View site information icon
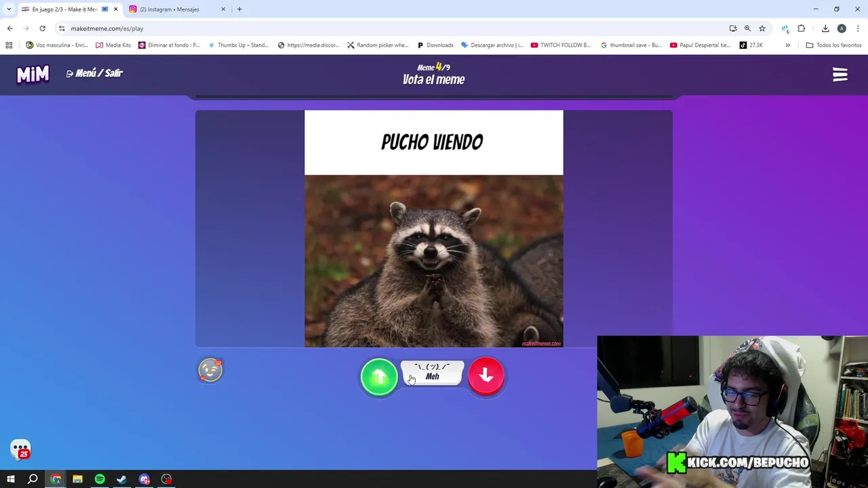868x488 pixels. (62, 28)
